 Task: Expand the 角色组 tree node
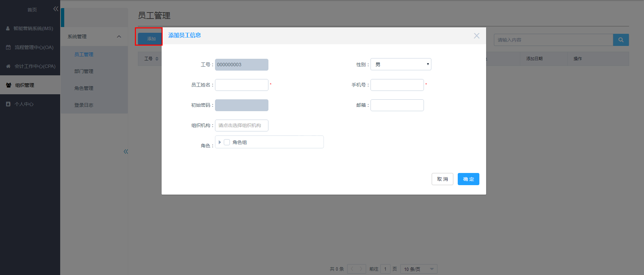(220, 142)
